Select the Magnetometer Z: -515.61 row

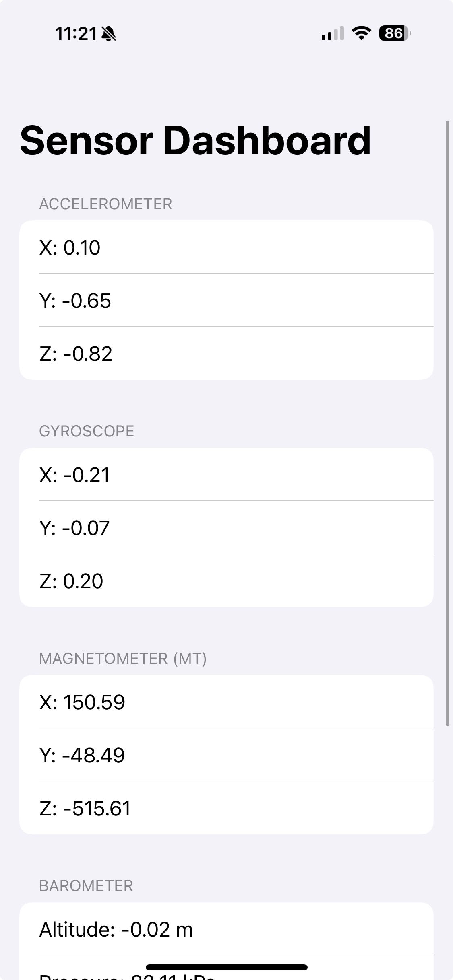pos(226,808)
